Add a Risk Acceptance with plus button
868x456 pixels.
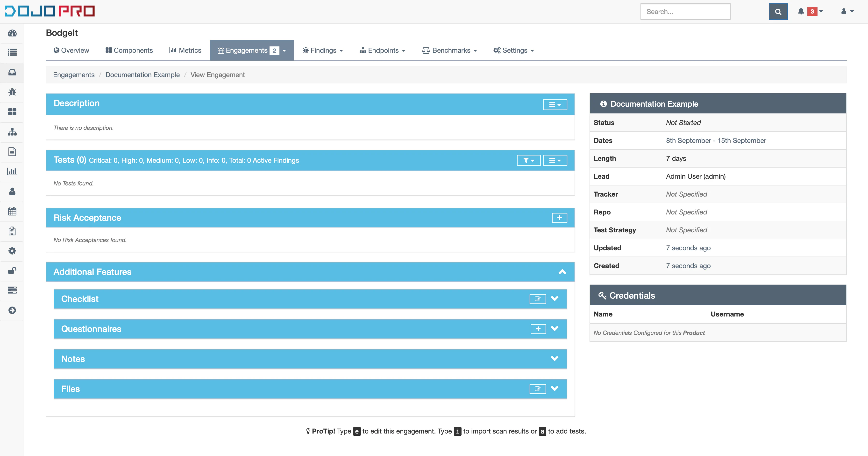point(559,218)
